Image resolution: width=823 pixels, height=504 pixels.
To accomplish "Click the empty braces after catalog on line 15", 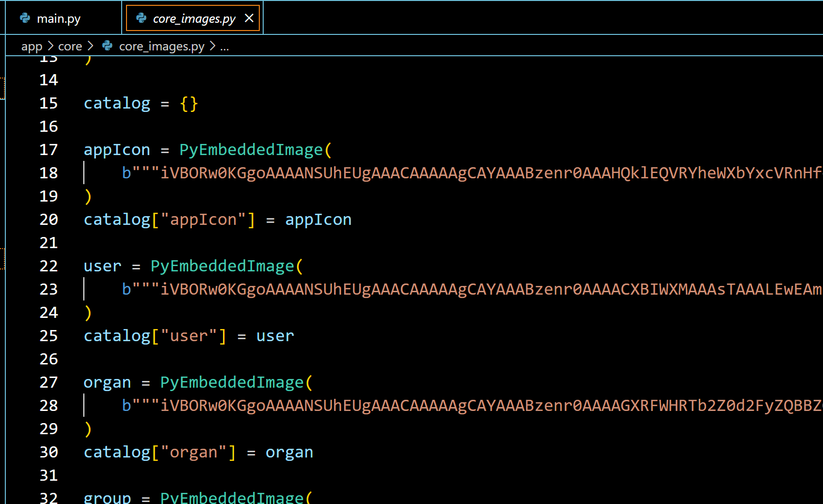I will (189, 103).
